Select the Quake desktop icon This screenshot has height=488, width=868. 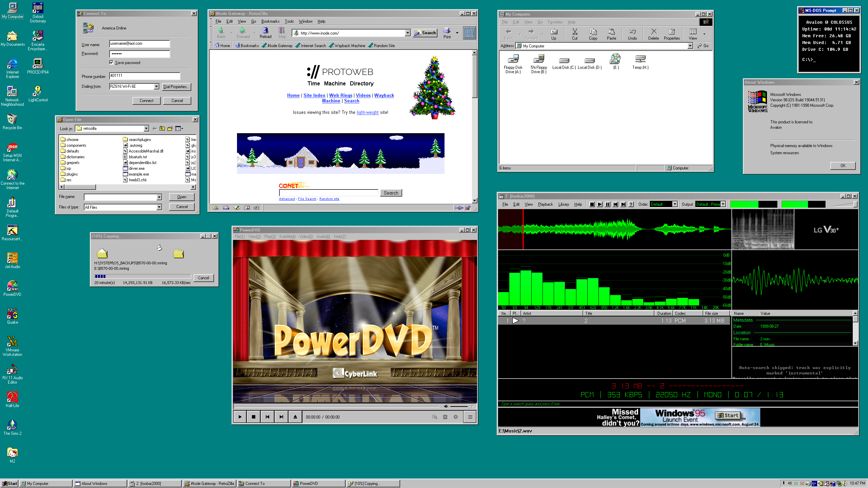click(x=13, y=316)
